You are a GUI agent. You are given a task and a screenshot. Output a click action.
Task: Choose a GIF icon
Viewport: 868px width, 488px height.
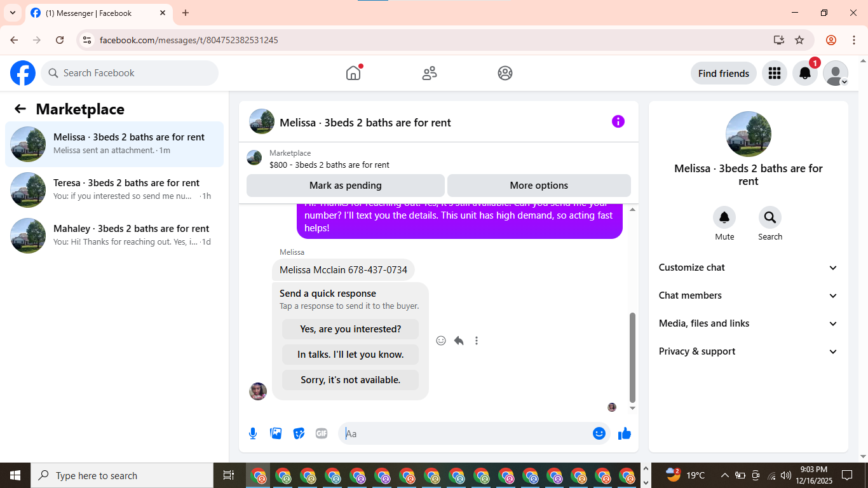pyautogui.click(x=322, y=433)
